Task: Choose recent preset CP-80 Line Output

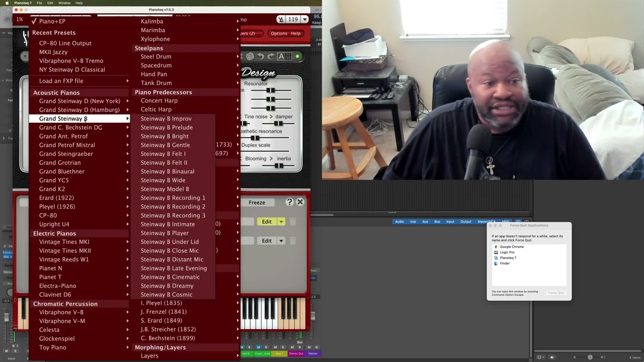Action: (x=65, y=43)
